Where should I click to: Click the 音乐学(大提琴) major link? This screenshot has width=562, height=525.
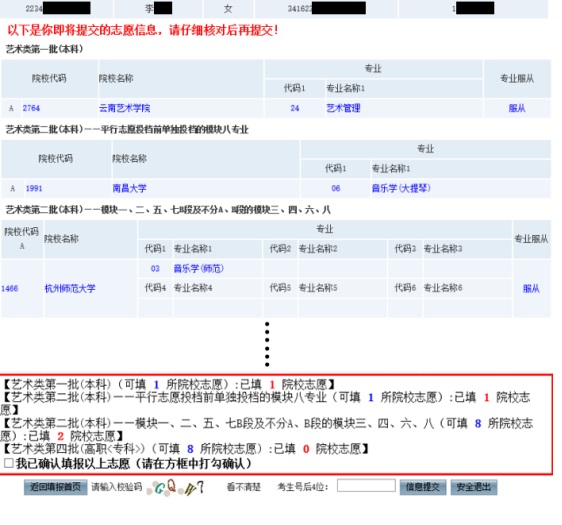(x=401, y=188)
